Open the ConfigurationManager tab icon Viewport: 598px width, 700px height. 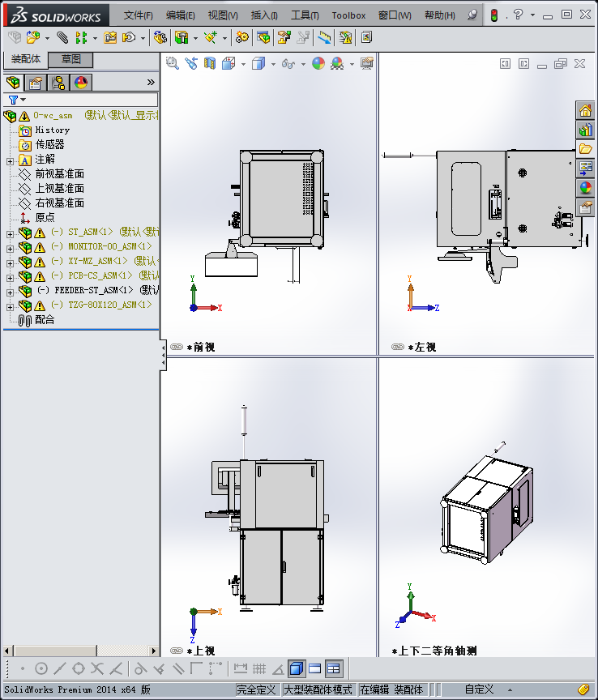pyautogui.click(x=58, y=83)
